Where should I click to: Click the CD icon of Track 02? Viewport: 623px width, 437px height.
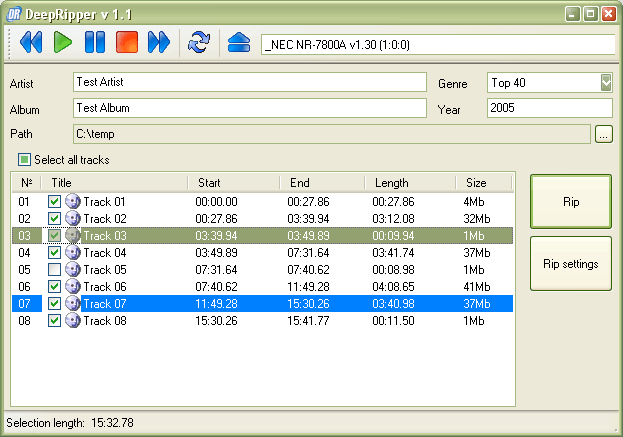73,218
